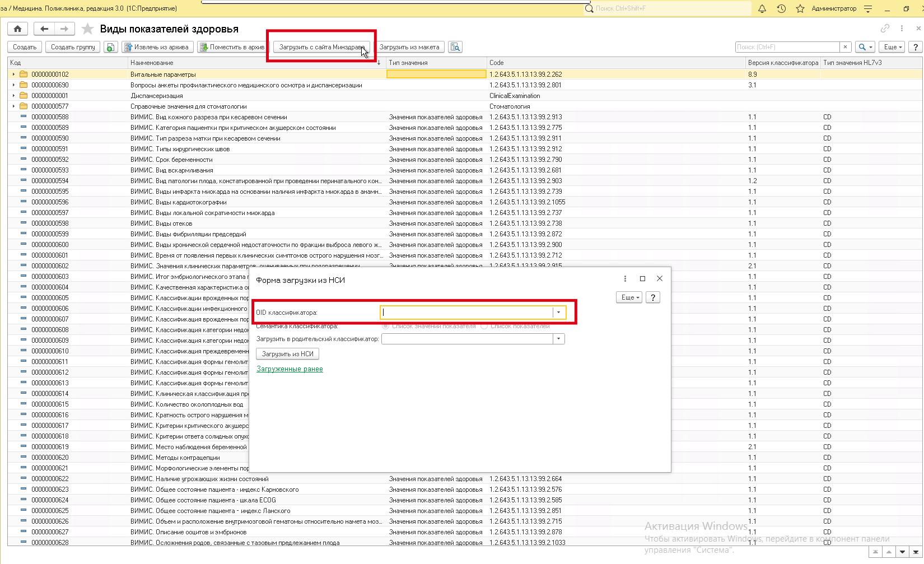Click the get-link chain icon

coord(885,28)
